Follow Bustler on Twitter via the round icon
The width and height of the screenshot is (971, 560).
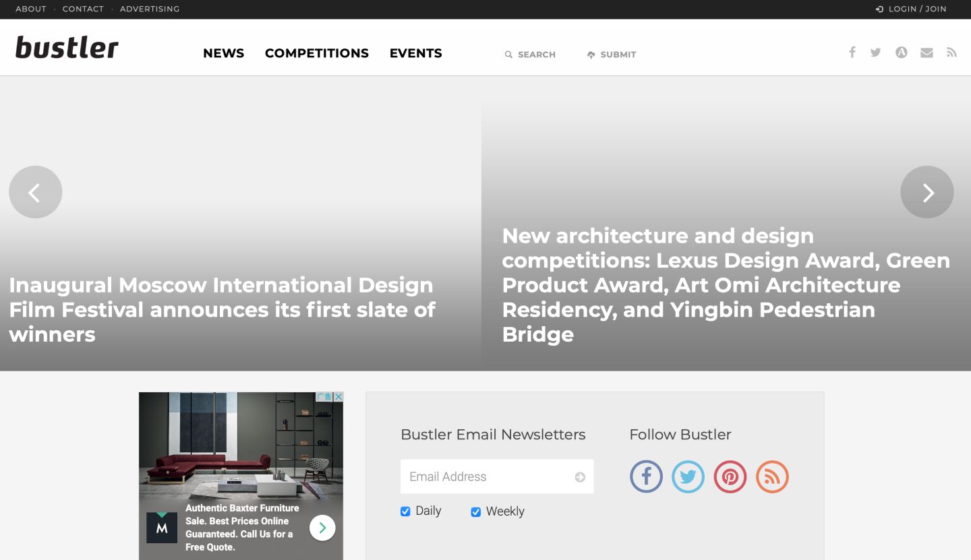688,477
